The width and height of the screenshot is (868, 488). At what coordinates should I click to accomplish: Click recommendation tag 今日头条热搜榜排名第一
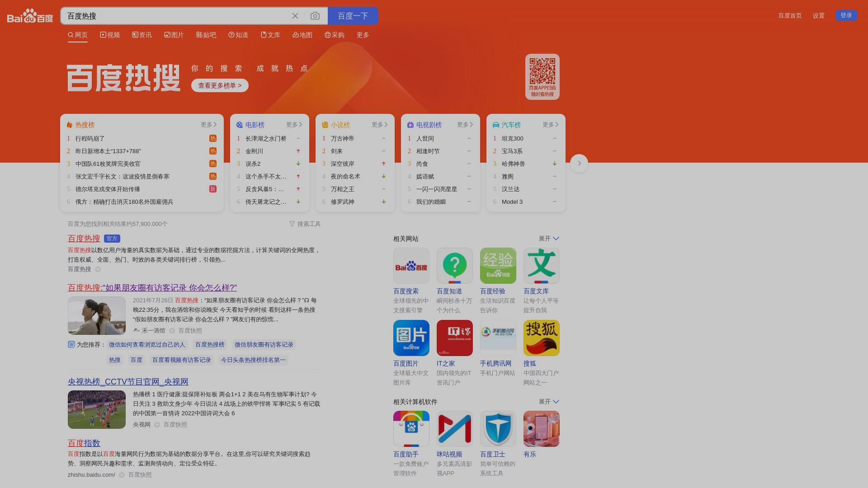click(253, 360)
